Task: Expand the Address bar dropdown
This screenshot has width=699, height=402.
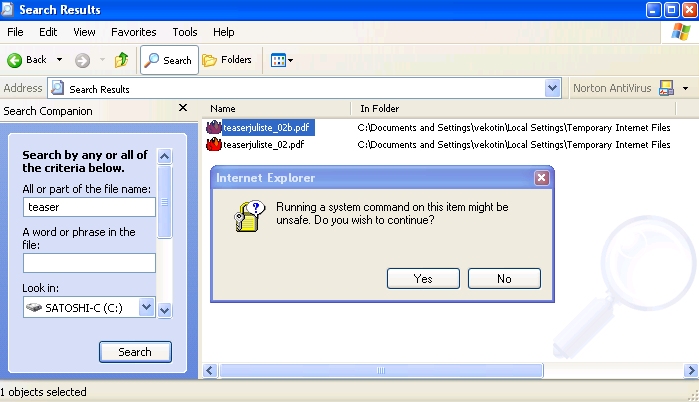Action: [553, 88]
